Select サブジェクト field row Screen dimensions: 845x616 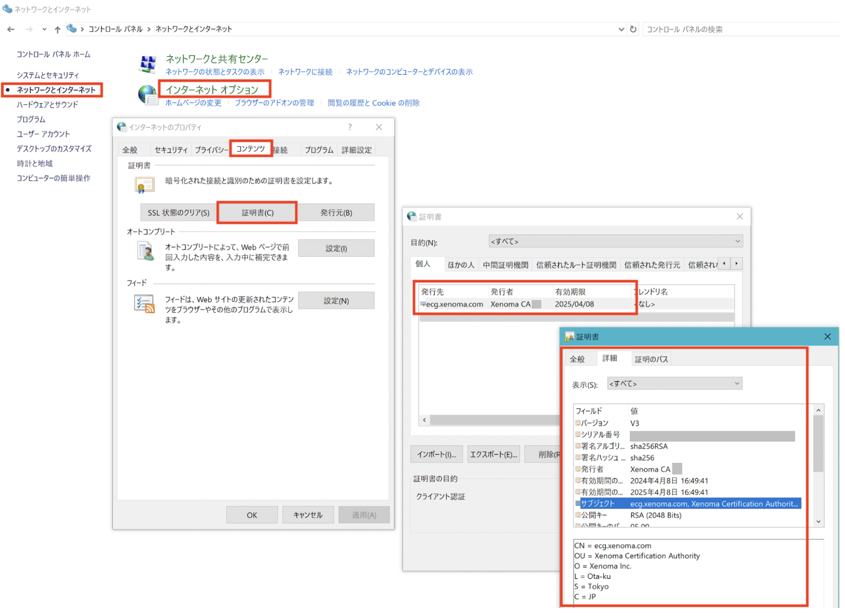[688, 504]
